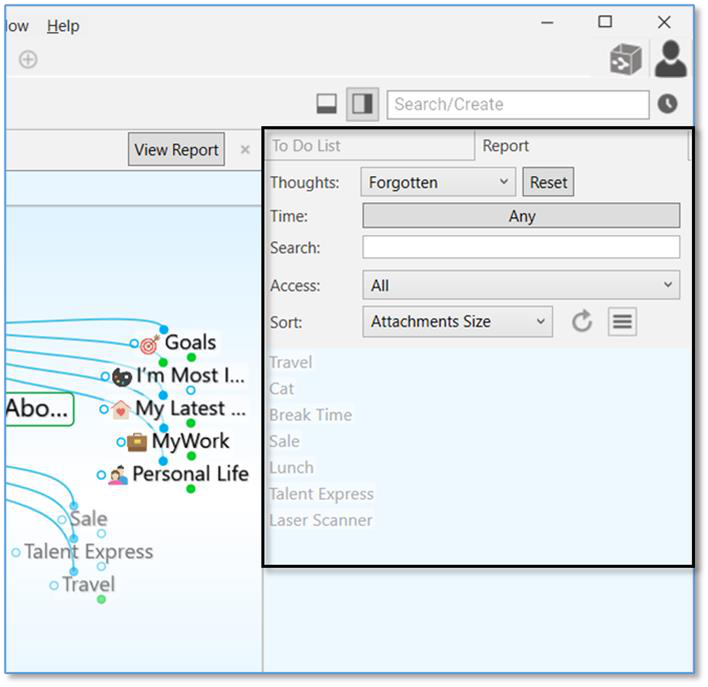Click the View Report button
The height and width of the screenshot is (687, 708).
point(176,150)
